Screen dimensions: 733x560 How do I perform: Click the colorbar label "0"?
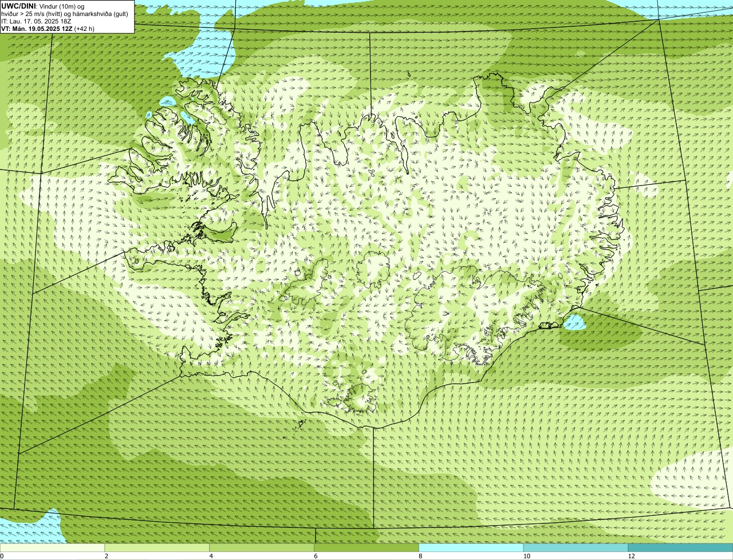coord(2,556)
